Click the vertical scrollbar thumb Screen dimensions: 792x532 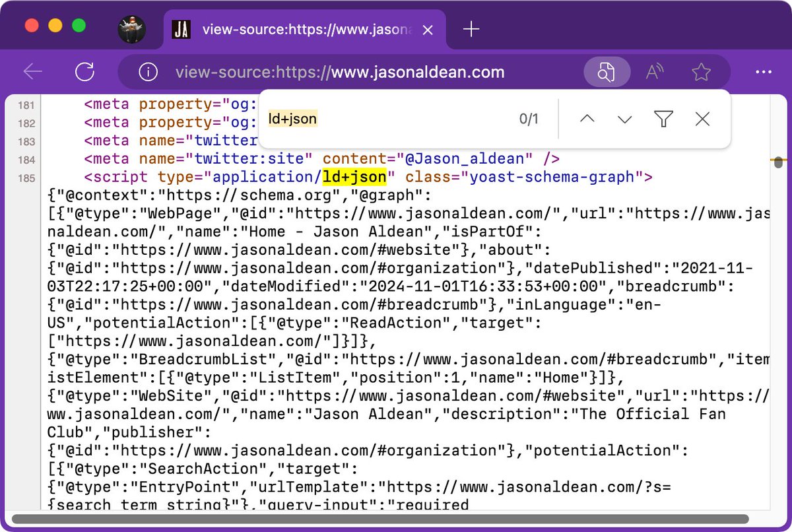(778, 162)
